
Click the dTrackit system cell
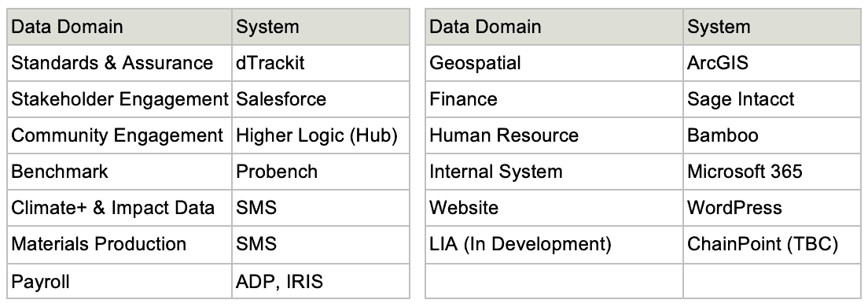(321, 63)
